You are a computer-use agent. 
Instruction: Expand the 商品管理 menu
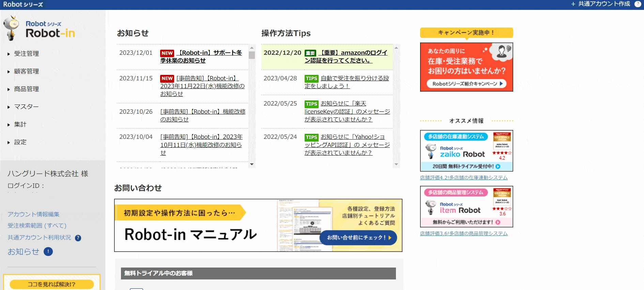point(26,89)
